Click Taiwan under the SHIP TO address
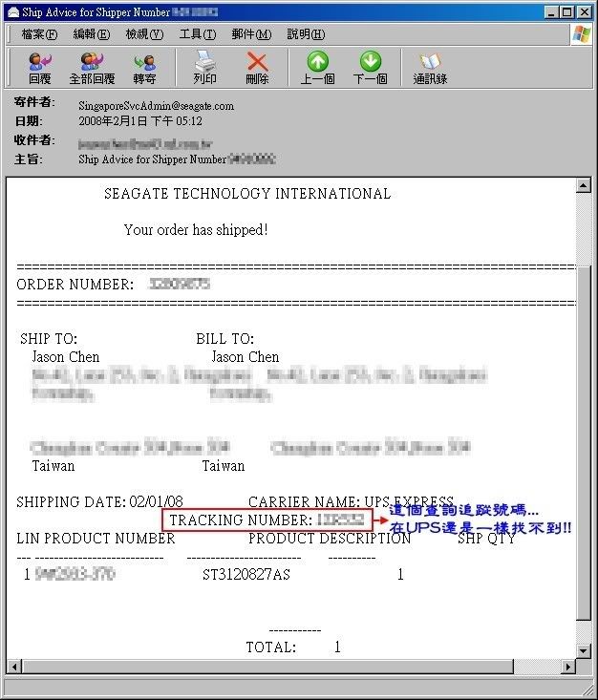598x700 pixels. [x=53, y=466]
